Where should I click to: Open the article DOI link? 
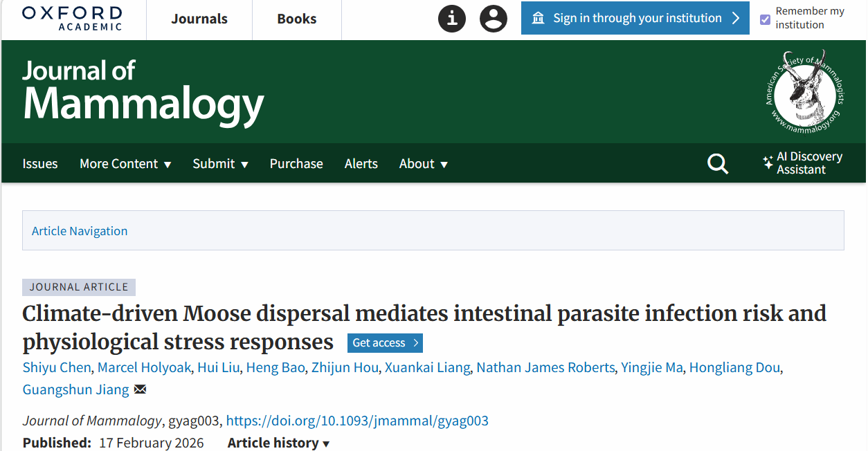pos(357,421)
